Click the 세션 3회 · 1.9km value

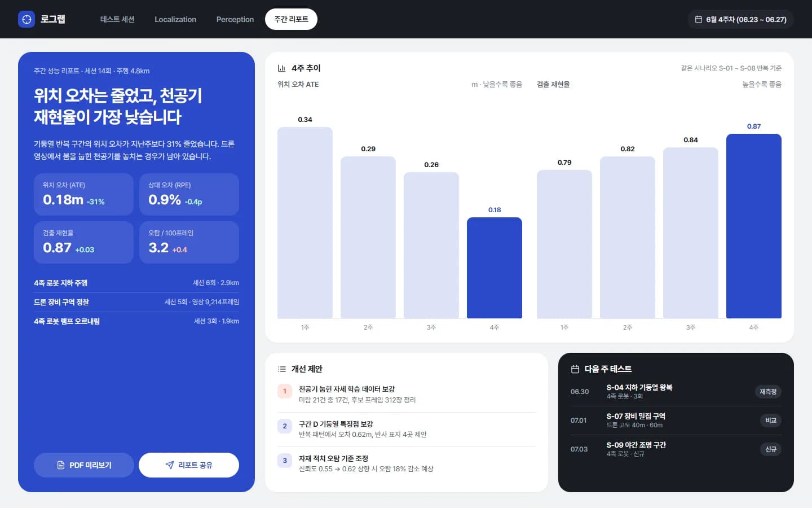(217, 321)
